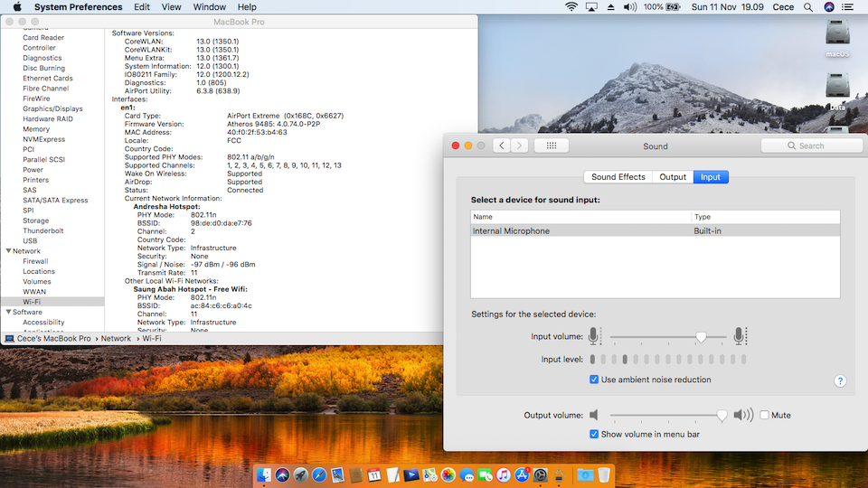The width and height of the screenshot is (868, 488).
Task: Open iTunes music note icon in Dock
Action: tap(504, 474)
